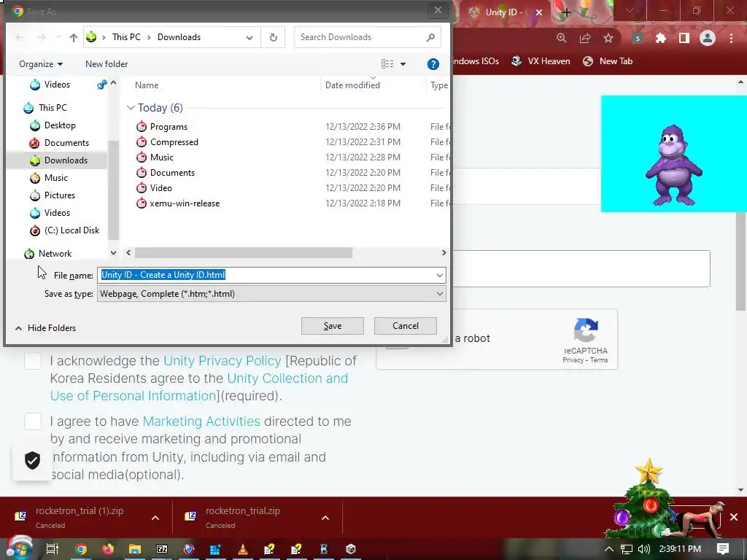Select the Programs folder in list
Viewport: 747px width, 560px height.
[169, 127]
